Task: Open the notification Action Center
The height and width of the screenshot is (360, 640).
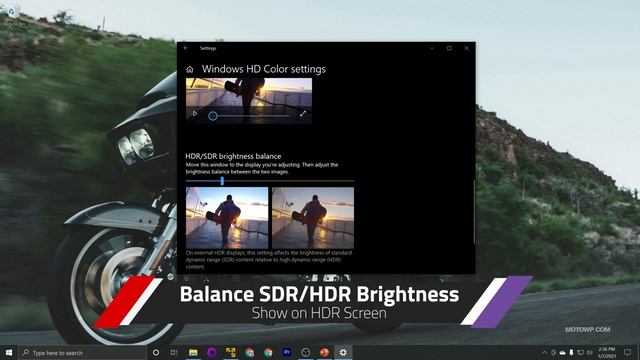Action: 628,352
